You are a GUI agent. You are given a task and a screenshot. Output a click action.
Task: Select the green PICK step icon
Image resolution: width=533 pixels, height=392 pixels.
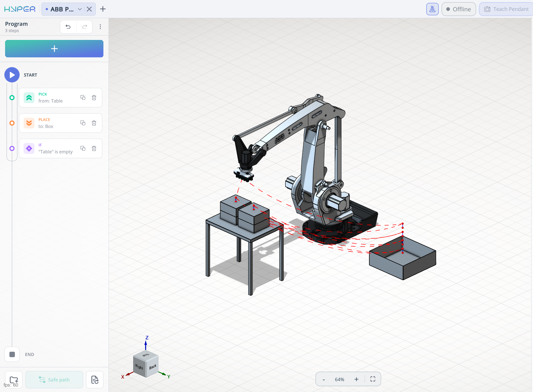[29, 98]
